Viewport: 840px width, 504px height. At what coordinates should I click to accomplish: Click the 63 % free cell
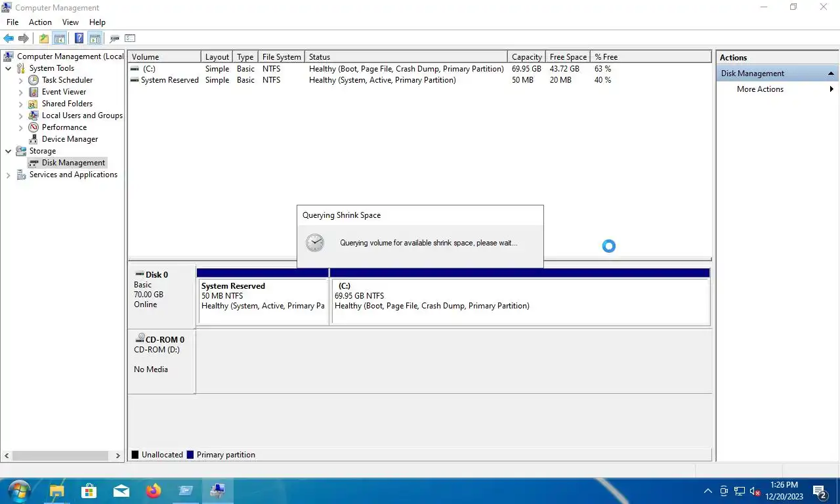coord(603,69)
